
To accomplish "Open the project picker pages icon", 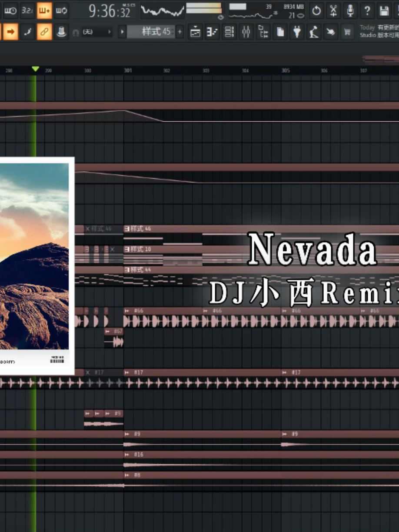I will coord(280,32).
